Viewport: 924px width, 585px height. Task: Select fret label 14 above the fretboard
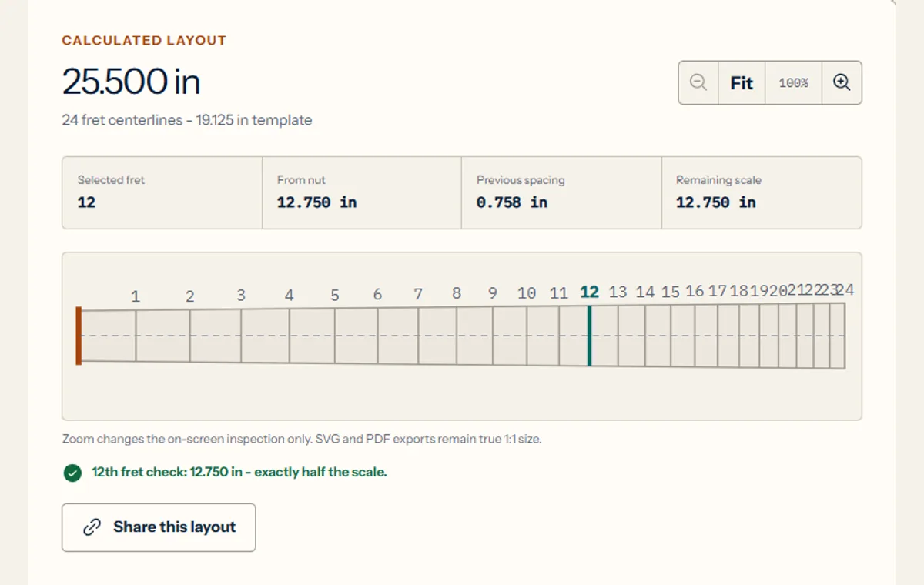coord(645,292)
